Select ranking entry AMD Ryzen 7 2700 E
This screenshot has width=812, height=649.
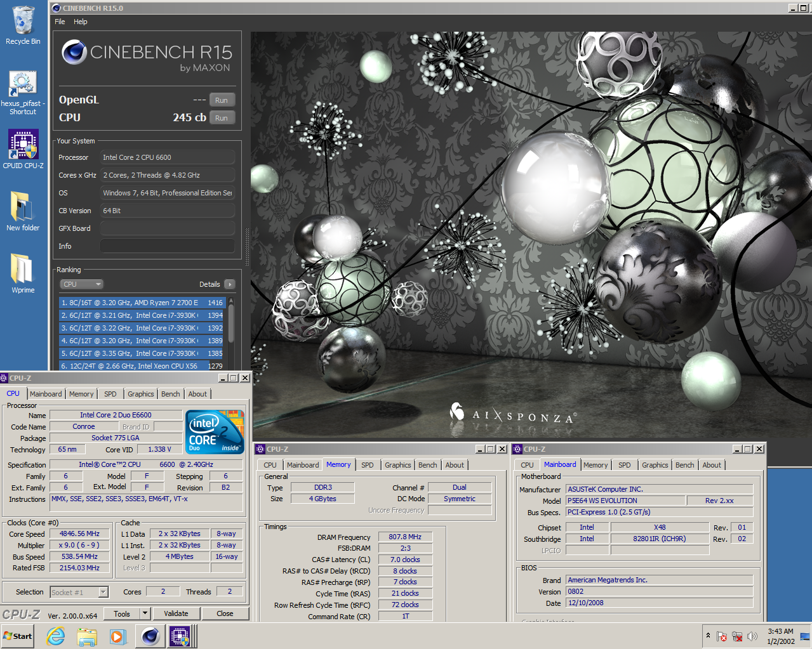click(x=142, y=303)
